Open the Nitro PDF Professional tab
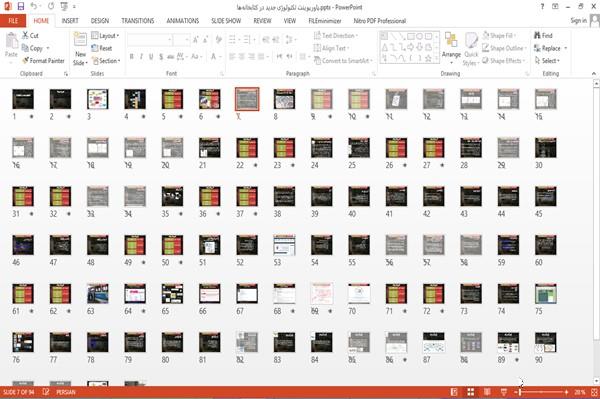This screenshot has height=399, width=600. [380, 21]
